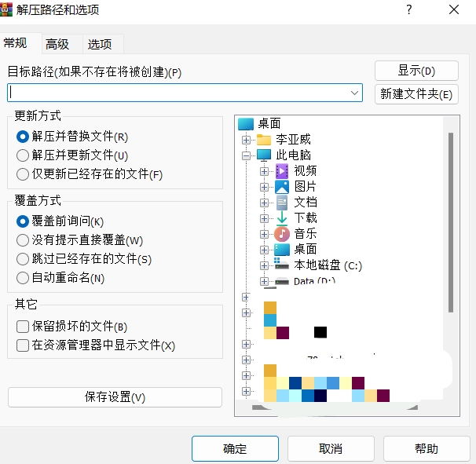Select 音乐 in folder tree
Screen dimensions: 476x464
point(306,234)
